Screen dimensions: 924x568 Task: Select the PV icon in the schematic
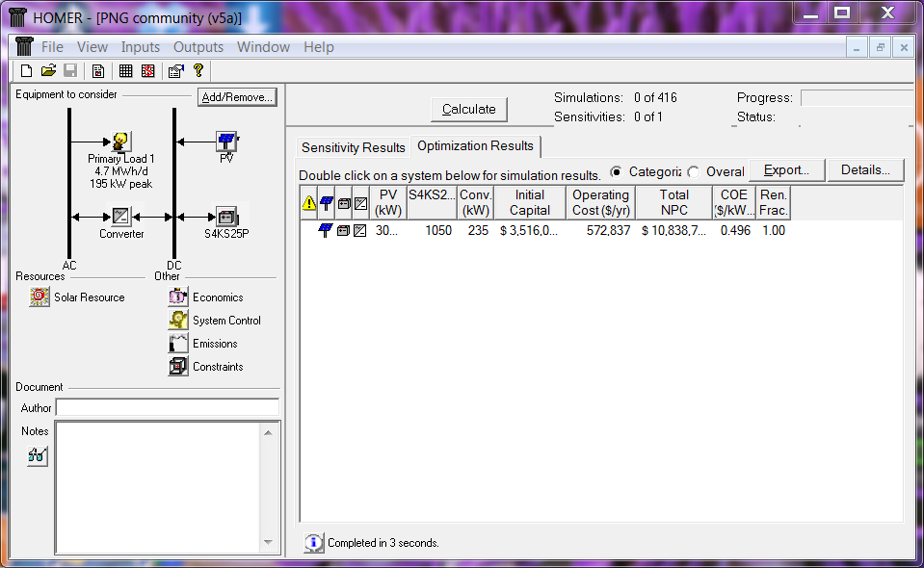click(225, 141)
